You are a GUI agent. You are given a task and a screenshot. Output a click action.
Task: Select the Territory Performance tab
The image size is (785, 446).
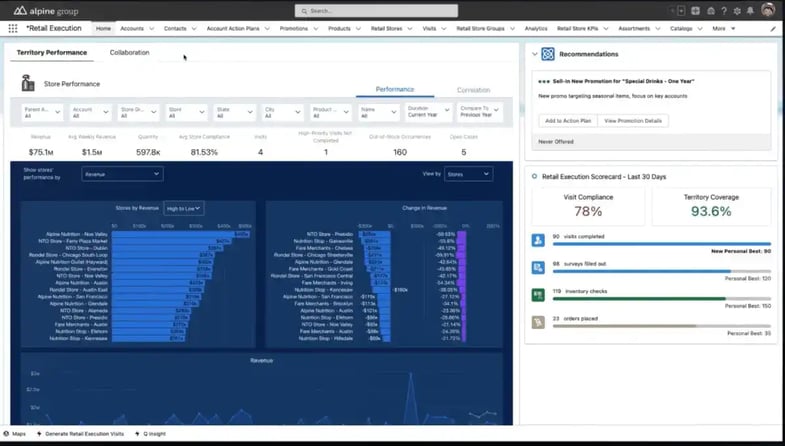(52, 53)
